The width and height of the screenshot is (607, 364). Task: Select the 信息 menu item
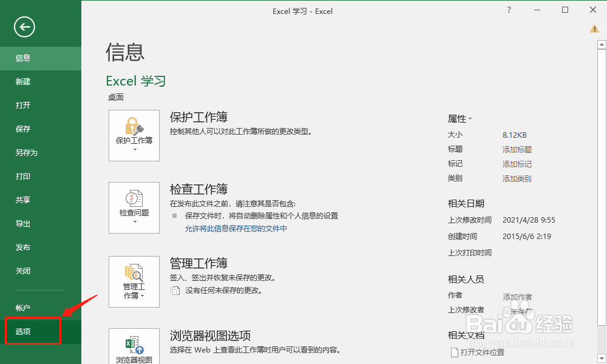41,58
